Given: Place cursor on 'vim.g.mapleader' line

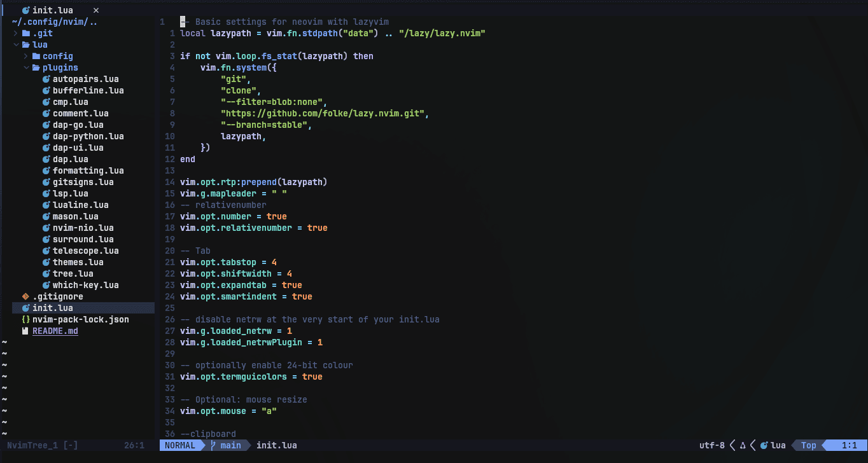Looking at the screenshot, I should tap(234, 193).
